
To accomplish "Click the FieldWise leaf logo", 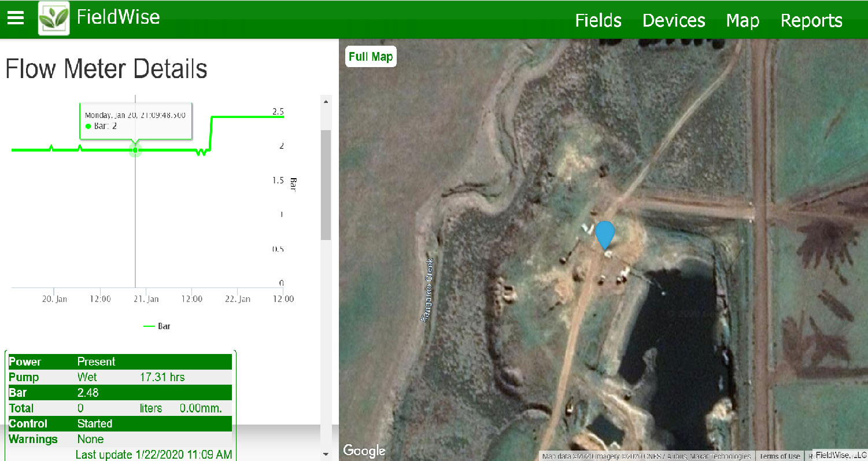I will (54, 19).
